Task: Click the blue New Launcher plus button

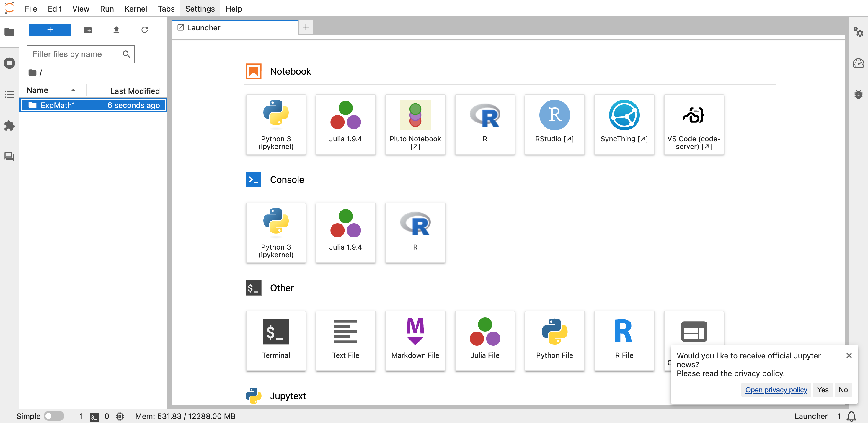Action: point(50,29)
